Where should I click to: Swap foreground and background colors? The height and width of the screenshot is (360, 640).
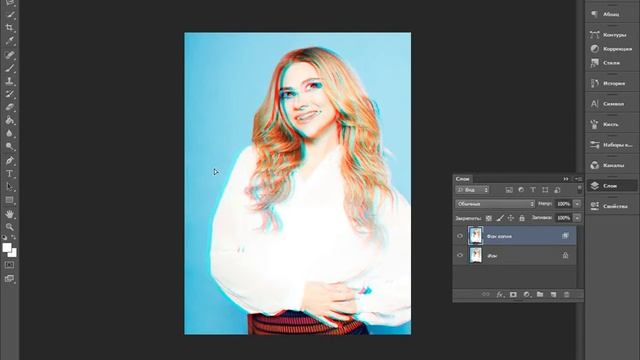coord(14,237)
